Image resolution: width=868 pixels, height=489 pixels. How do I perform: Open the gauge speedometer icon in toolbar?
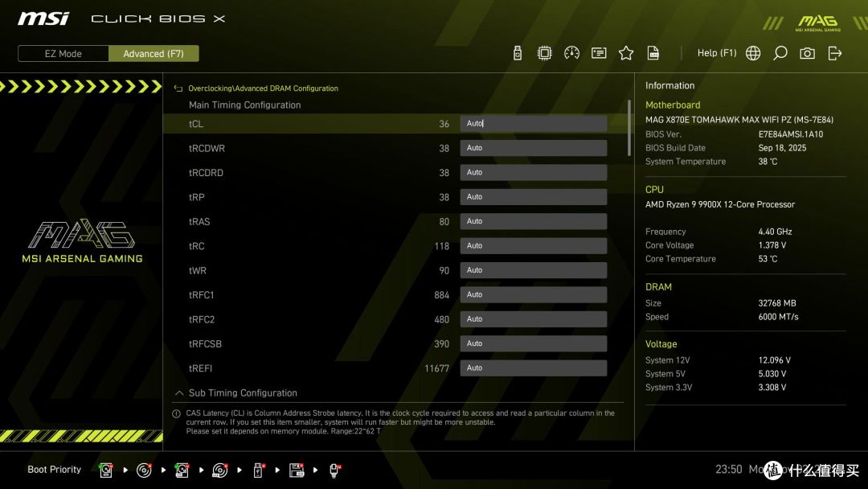click(x=572, y=53)
